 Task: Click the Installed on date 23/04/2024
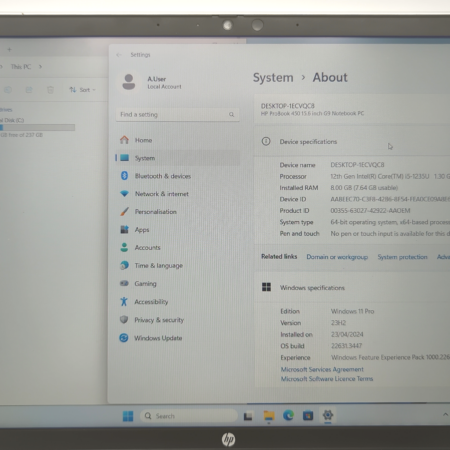(x=347, y=334)
